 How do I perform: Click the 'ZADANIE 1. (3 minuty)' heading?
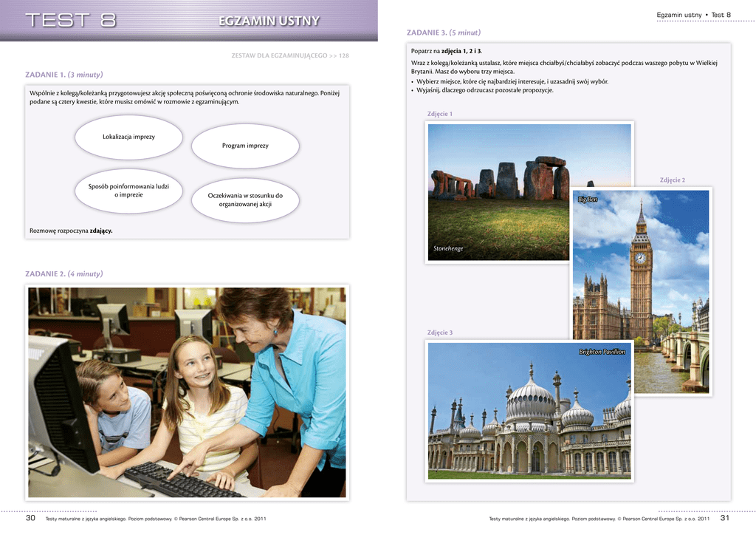tap(64, 75)
